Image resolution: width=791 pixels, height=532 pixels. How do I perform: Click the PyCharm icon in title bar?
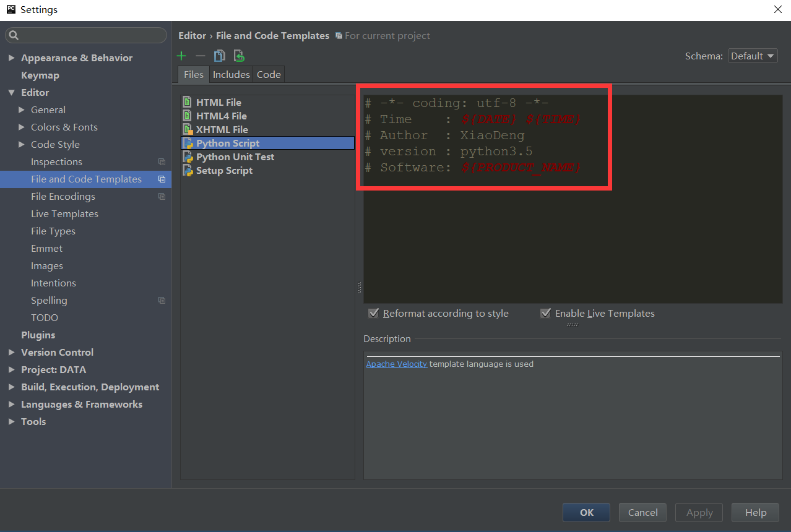tap(11, 9)
